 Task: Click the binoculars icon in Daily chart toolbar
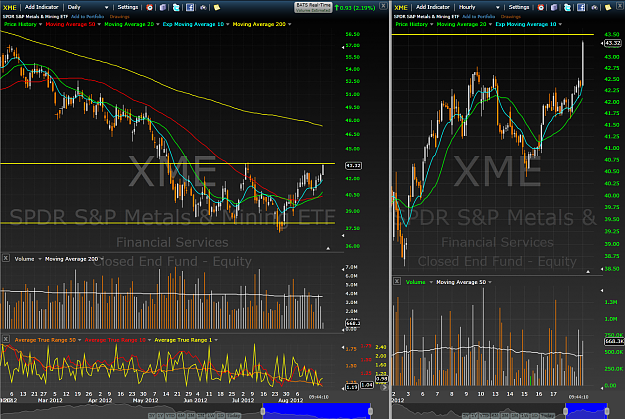point(203,7)
